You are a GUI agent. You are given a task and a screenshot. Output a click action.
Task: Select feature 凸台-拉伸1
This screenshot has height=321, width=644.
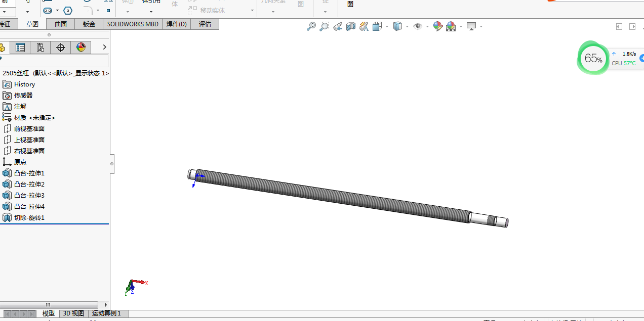[x=29, y=173]
